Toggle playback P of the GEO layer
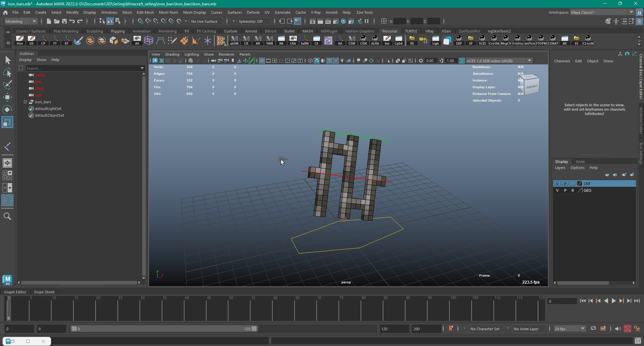Image resolution: width=644 pixels, height=346 pixels. pos(565,190)
